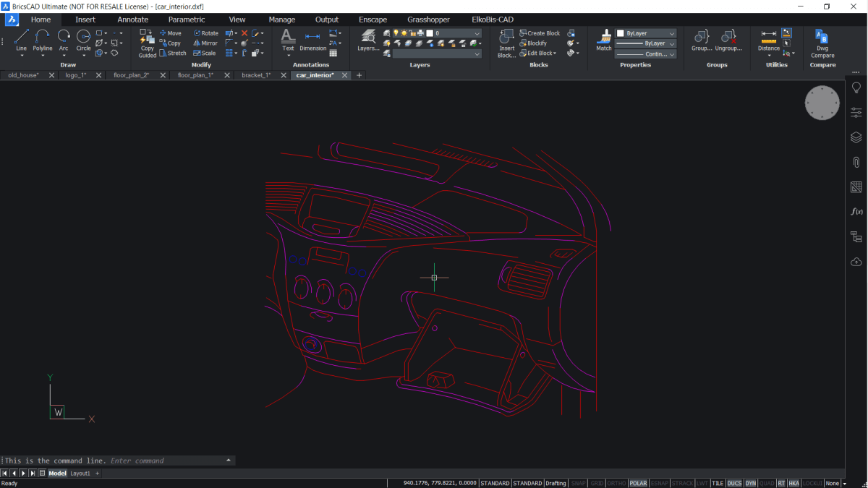Choose the Dimension annotation tool
Image resolution: width=868 pixels, height=488 pixels.
(312, 39)
